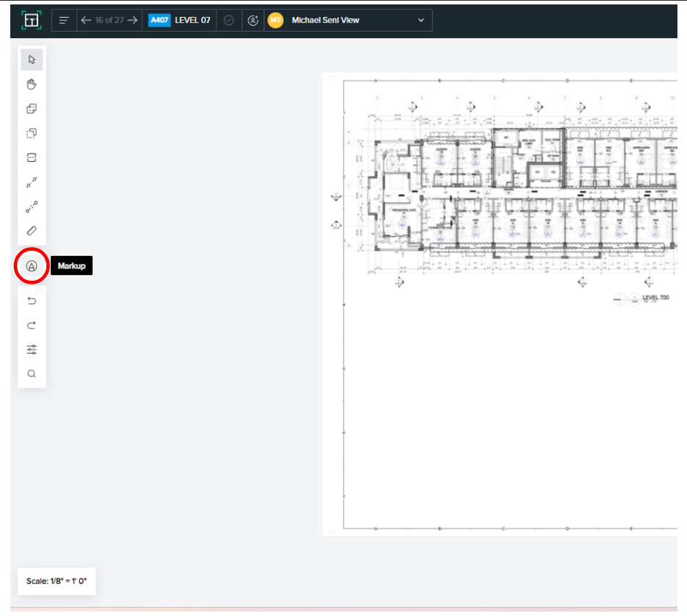
Task: Open the search magnifier tool
Action: click(x=32, y=373)
